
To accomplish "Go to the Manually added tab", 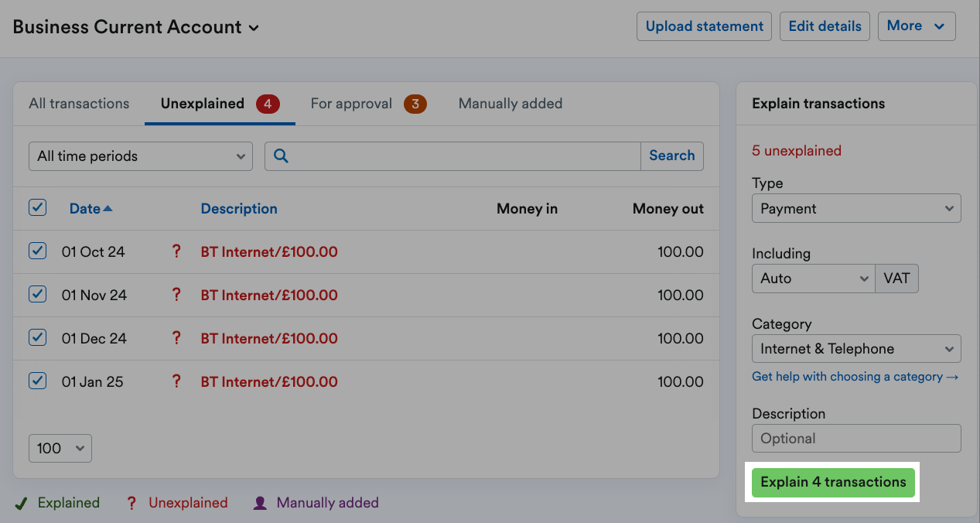I will (510, 104).
